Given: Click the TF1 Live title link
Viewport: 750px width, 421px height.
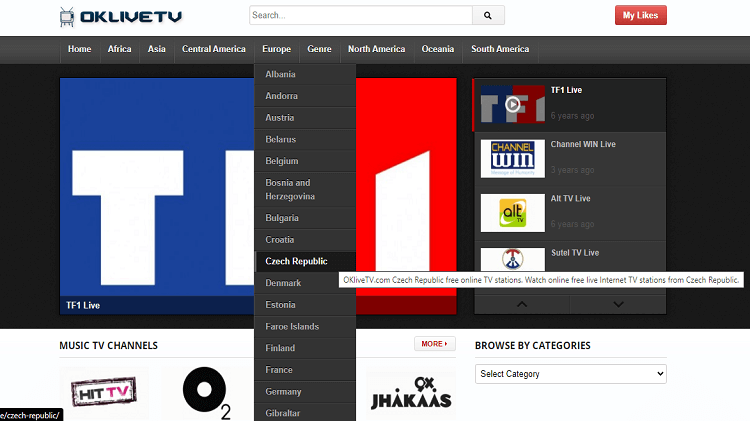Looking at the screenshot, I should coord(566,90).
